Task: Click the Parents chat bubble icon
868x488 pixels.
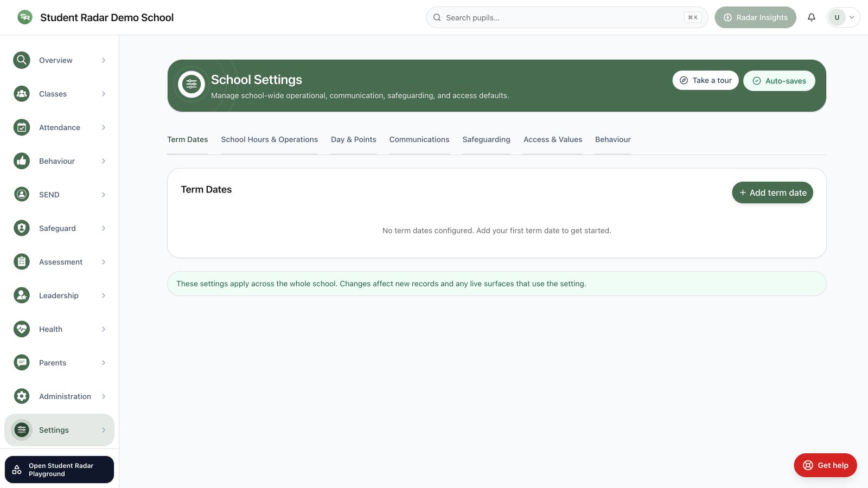Action: 22,363
